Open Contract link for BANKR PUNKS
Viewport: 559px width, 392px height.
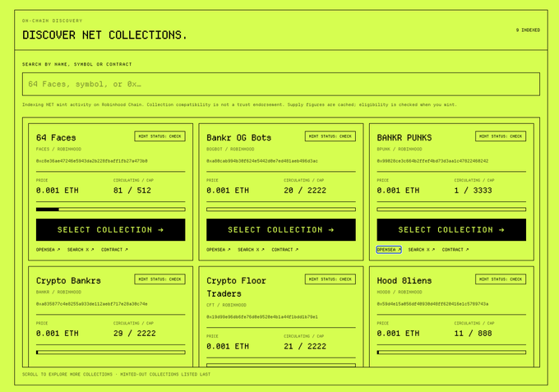coord(455,250)
